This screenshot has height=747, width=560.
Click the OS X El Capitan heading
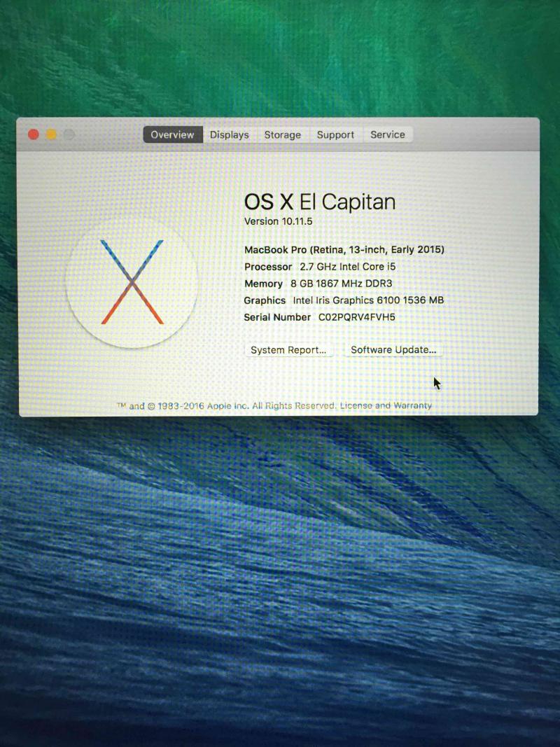(319, 202)
